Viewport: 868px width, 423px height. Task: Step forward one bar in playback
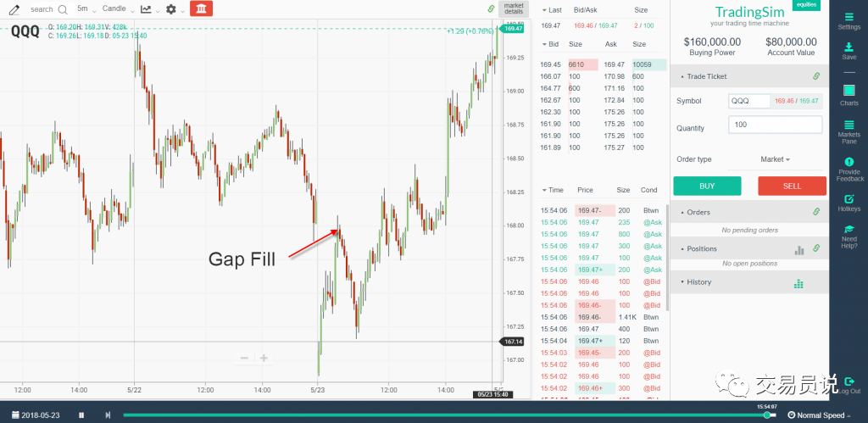click(108, 415)
